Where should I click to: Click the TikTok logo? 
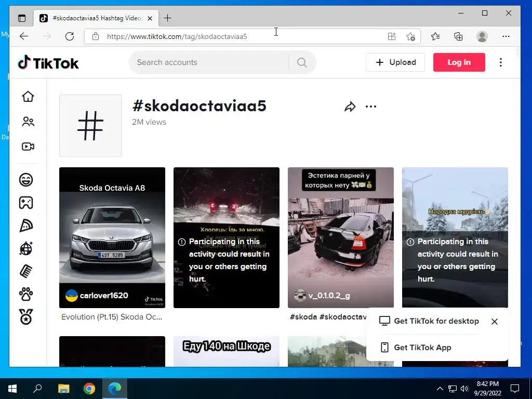point(48,63)
